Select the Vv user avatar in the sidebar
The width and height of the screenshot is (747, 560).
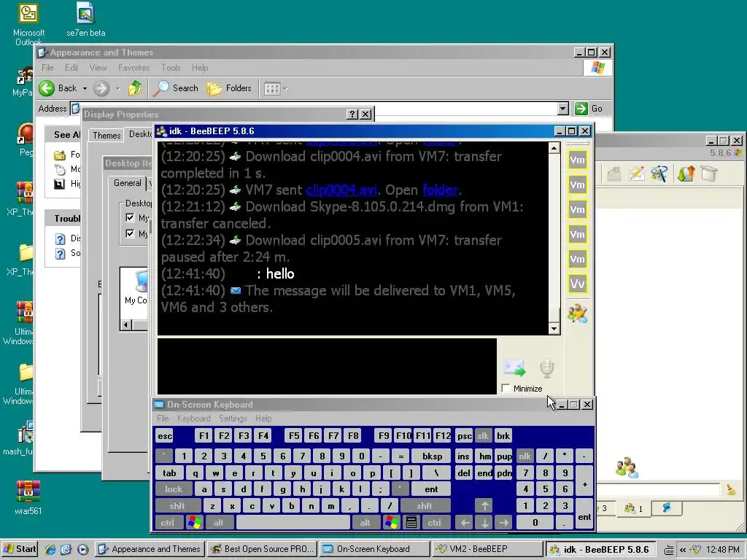pyautogui.click(x=578, y=284)
